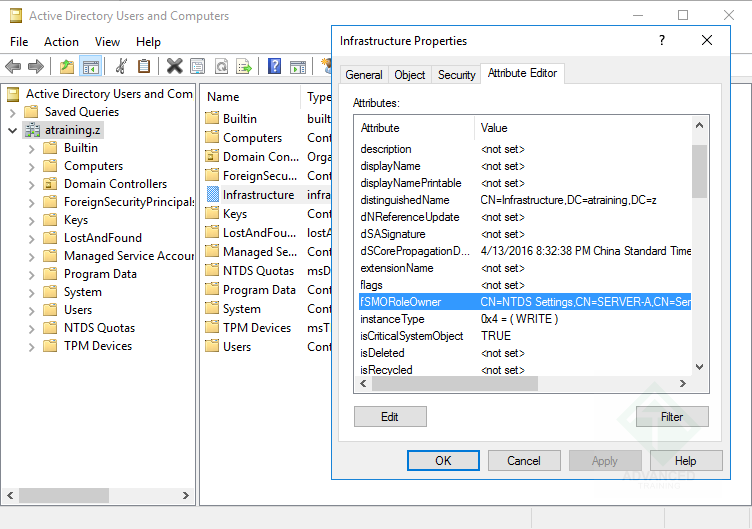Click the dialog Help button

686,460
